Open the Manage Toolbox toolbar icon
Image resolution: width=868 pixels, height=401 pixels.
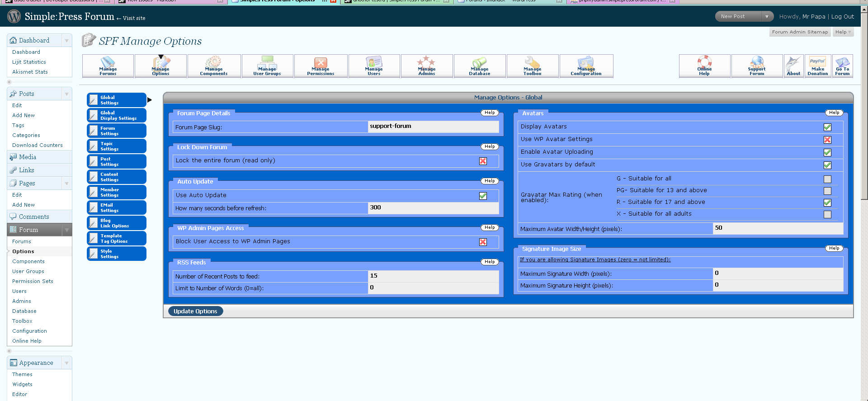[533, 66]
